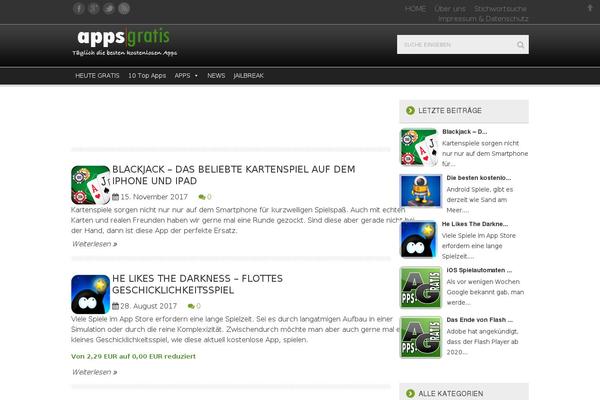This screenshot has width=600, height=400.
Task: Click excerpt Android Spiele, gibt es in sidebar
Action: (480, 200)
